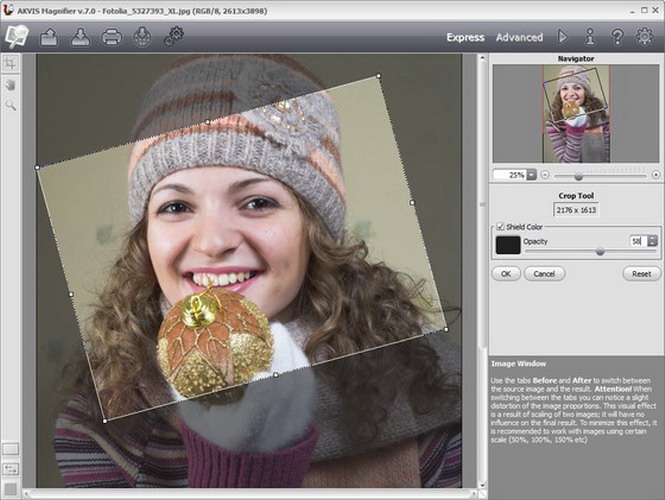The image size is (665, 500).
Task: Toggle the Shield Color checkbox
Action: click(x=500, y=227)
